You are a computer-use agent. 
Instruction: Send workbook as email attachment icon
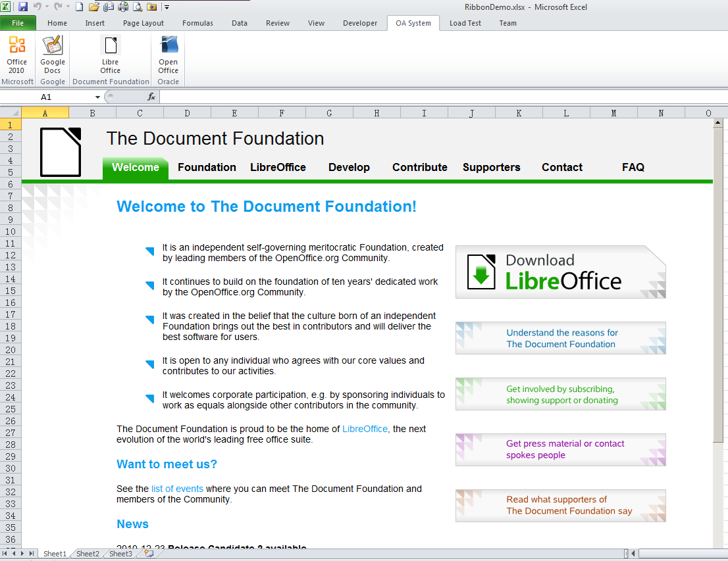[x=108, y=7]
